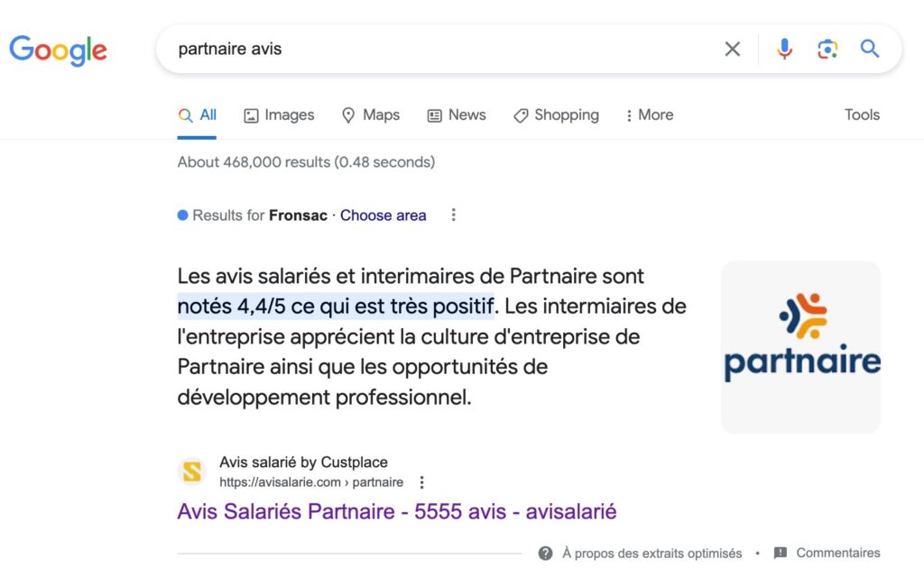
Task: Click the Avis salarié site favicon
Action: tap(192, 472)
